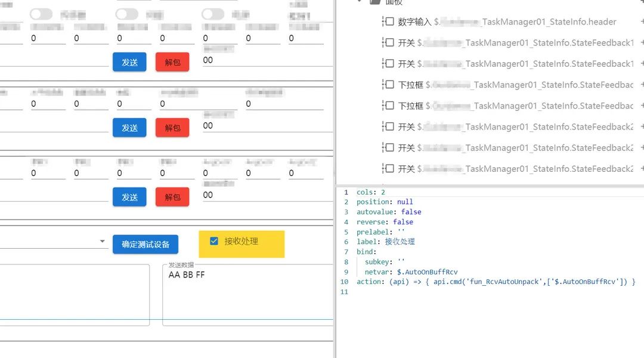Screen dimensions: 644x358
Task: Click 发送 in the middle data row
Action: point(129,128)
